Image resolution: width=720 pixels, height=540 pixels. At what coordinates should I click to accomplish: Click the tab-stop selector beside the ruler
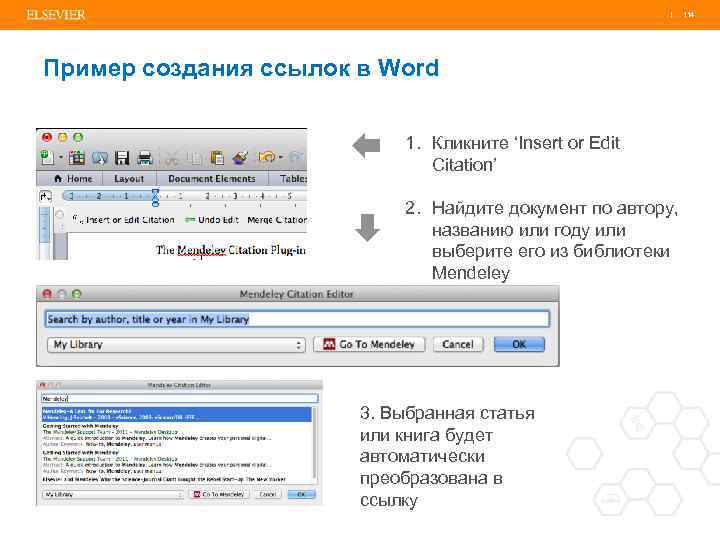click(45, 197)
